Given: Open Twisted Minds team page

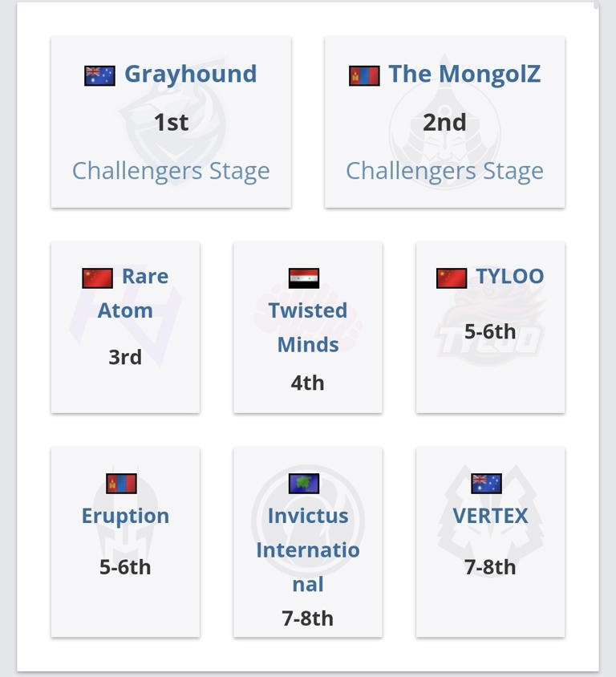Looking at the screenshot, I should click(x=308, y=327).
